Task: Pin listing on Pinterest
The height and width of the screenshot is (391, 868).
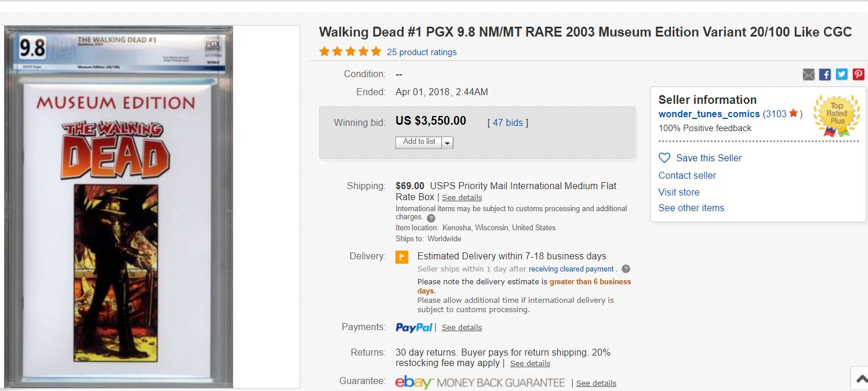Action: (x=859, y=74)
